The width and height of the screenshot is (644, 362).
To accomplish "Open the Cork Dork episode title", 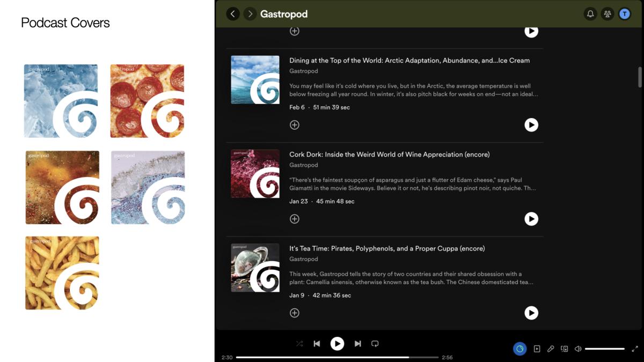I will 390,154.
